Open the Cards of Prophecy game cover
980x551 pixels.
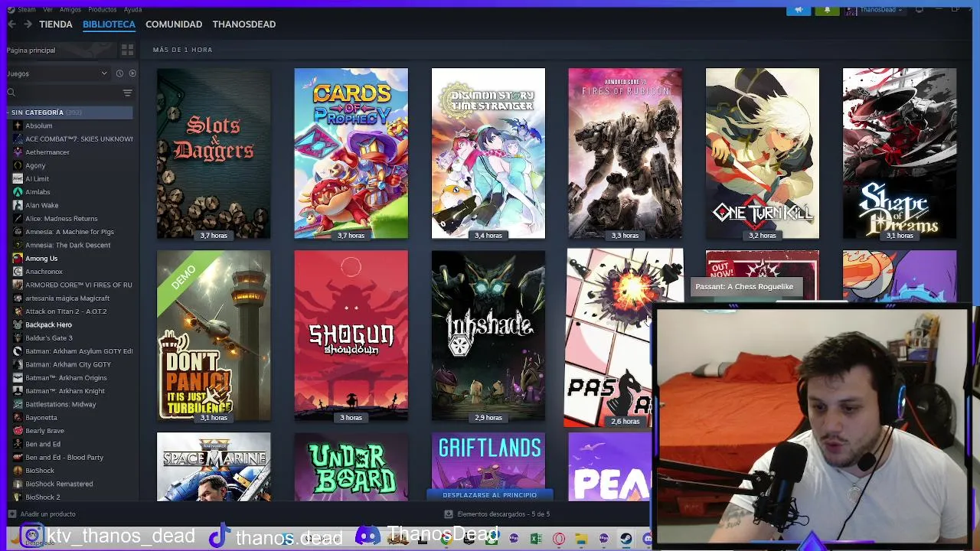click(351, 153)
